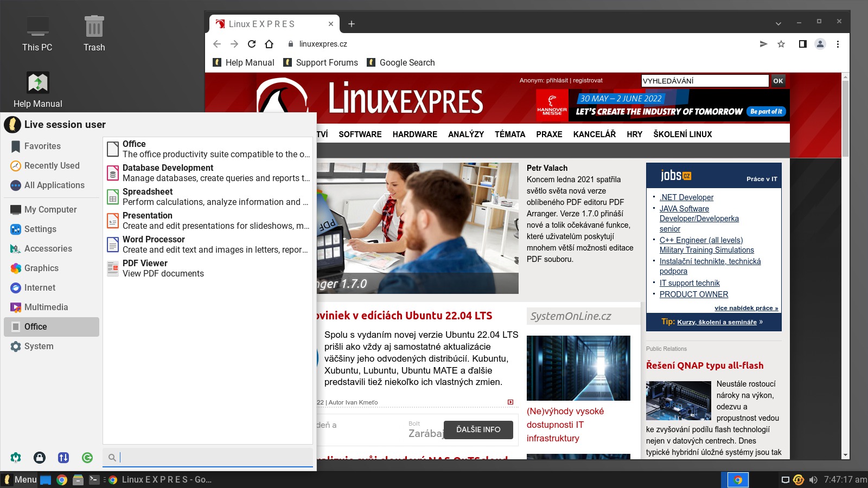This screenshot has width=868, height=488.
Task: Launch Chrome from the taskbar quick launcher
Action: coord(62,480)
